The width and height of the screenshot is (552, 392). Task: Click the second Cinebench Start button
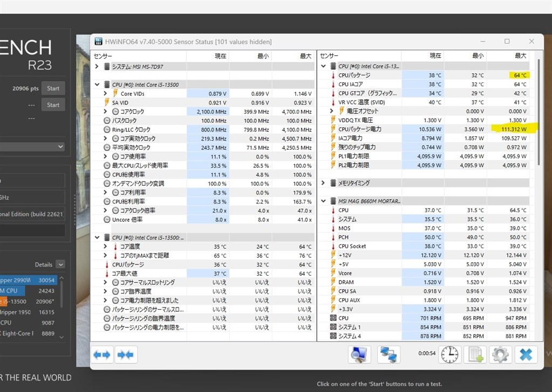pyautogui.click(x=53, y=105)
